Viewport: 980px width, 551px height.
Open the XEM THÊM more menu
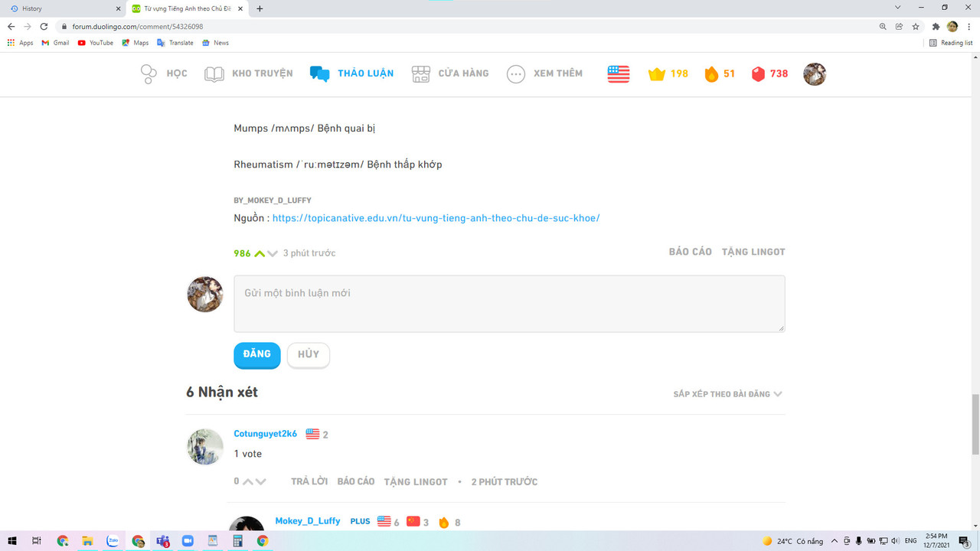tap(544, 73)
